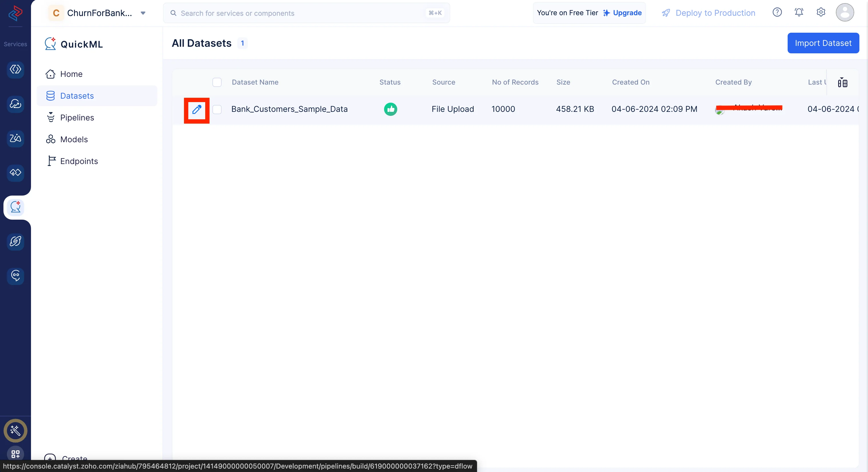This screenshot has height=472, width=868.
Task: Toggle the select-all datasets header checkbox
Action: coord(217,83)
